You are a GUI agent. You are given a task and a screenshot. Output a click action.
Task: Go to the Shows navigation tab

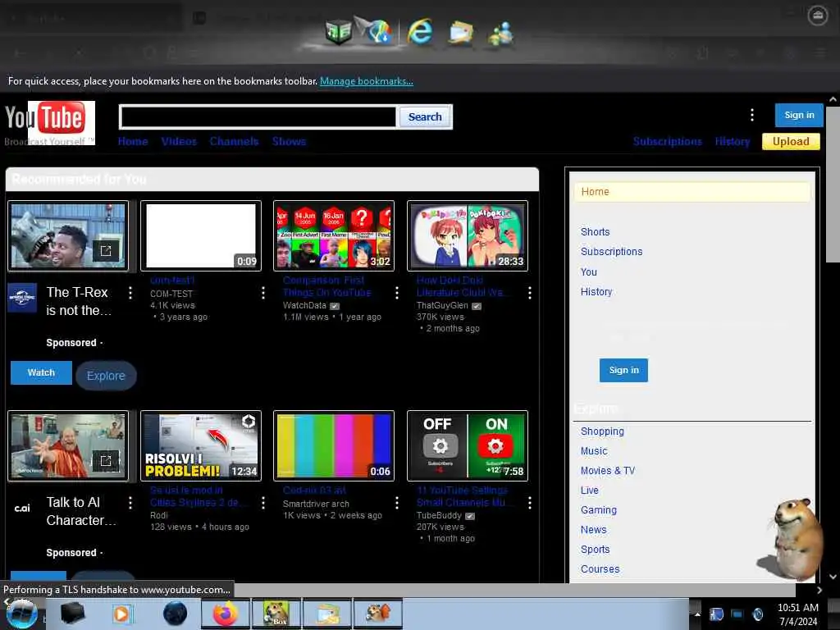coord(289,141)
